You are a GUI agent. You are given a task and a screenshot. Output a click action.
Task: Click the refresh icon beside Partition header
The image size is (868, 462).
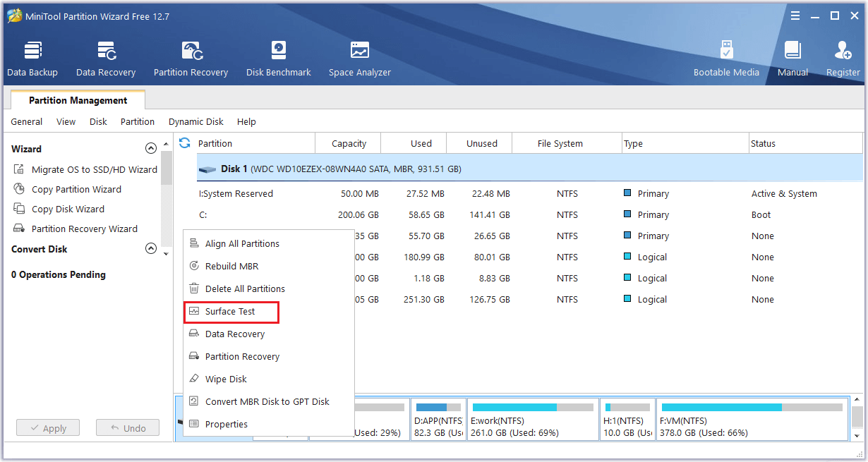click(x=185, y=143)
